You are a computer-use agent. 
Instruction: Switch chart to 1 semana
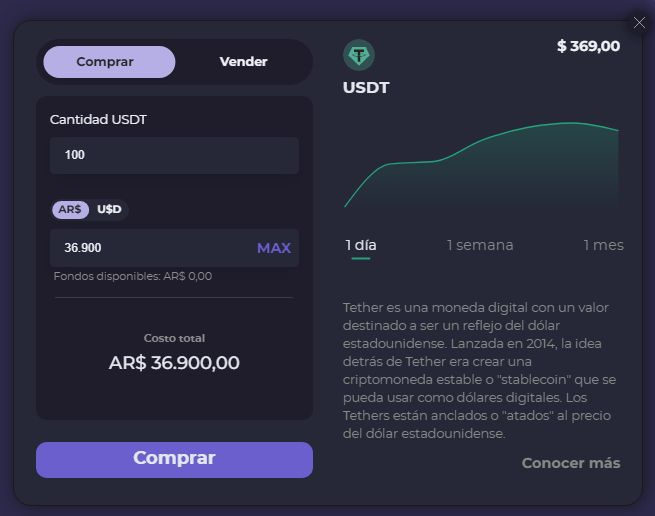click(480, 245)
